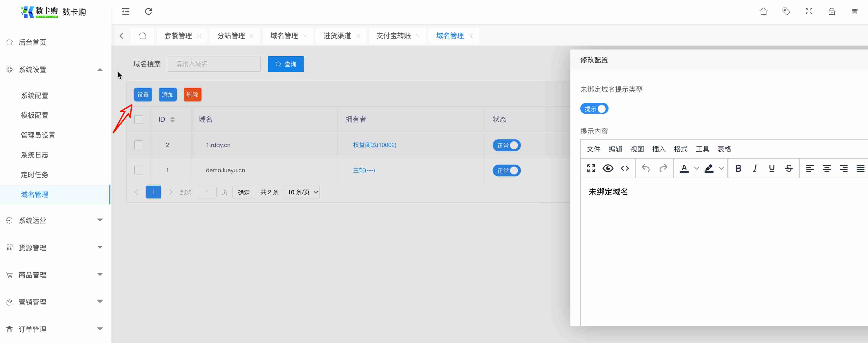Click the trash icon in top right
868x343 pixels.
click(855, 11)
